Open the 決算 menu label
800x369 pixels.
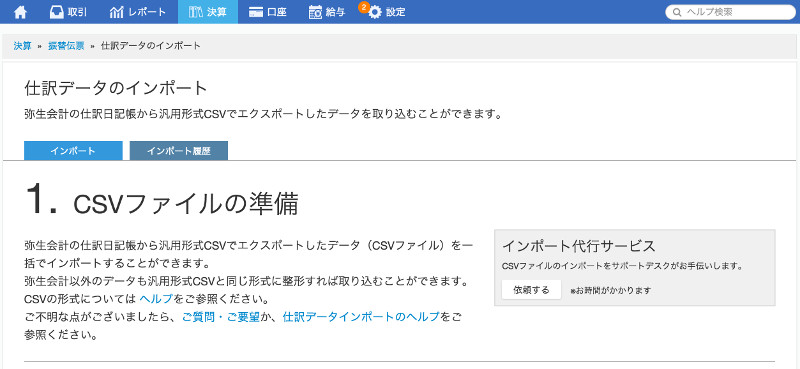(217, 12)
